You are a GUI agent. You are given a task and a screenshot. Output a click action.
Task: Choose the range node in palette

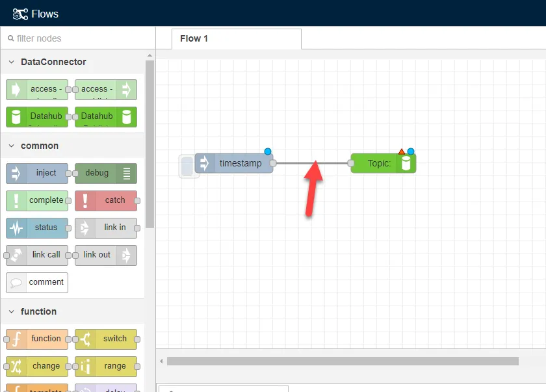(x=106, y=366)
